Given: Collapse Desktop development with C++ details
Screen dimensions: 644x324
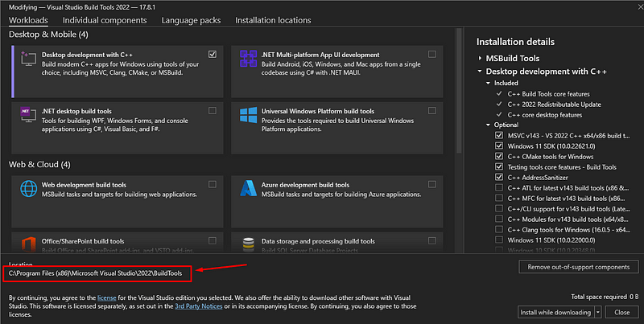Looking at the screenshot, I should coord(480,72).
